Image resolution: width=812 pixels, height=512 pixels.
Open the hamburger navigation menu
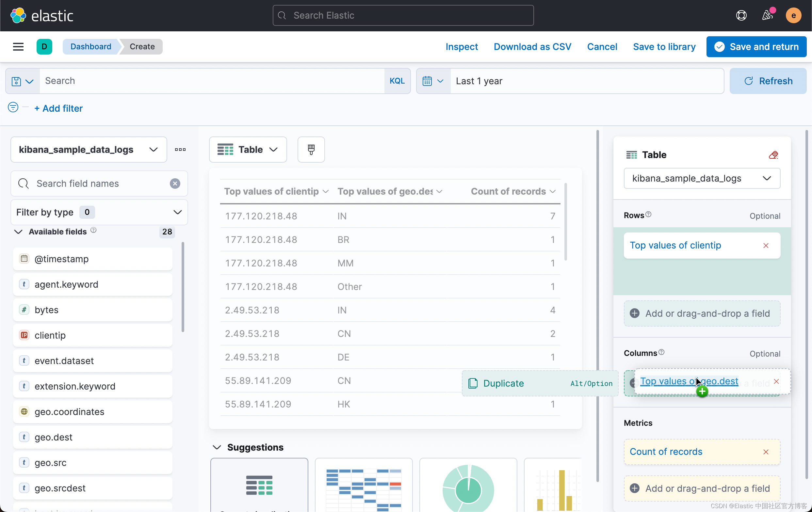click(18, 46)
